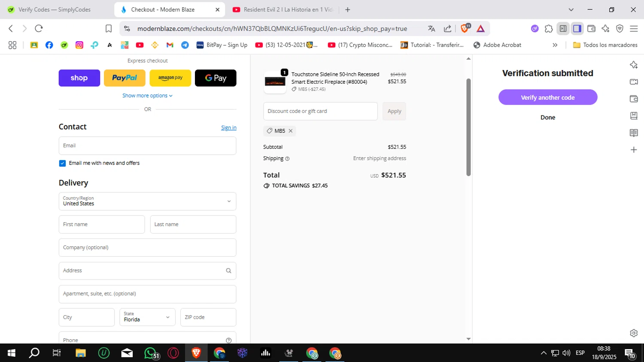Reload the checkout page
The height and width of the screenshot is (362, 644).
pos(39,28)
